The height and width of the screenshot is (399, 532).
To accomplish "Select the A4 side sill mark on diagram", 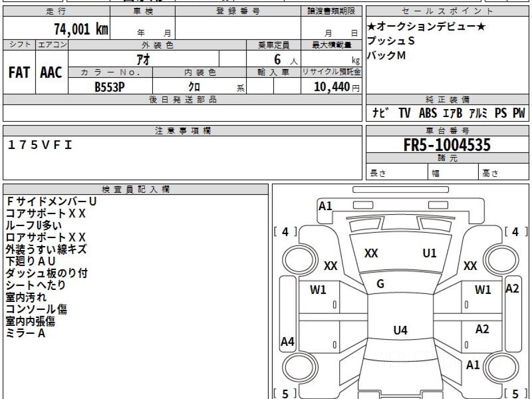I will pos(288,342).
